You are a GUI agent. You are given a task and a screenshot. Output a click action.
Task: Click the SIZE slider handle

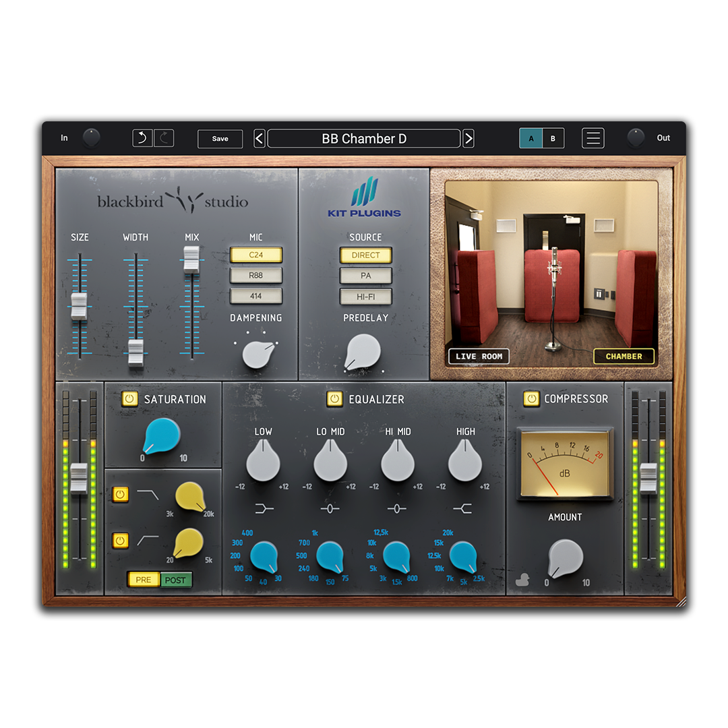[x=79, y=306]
